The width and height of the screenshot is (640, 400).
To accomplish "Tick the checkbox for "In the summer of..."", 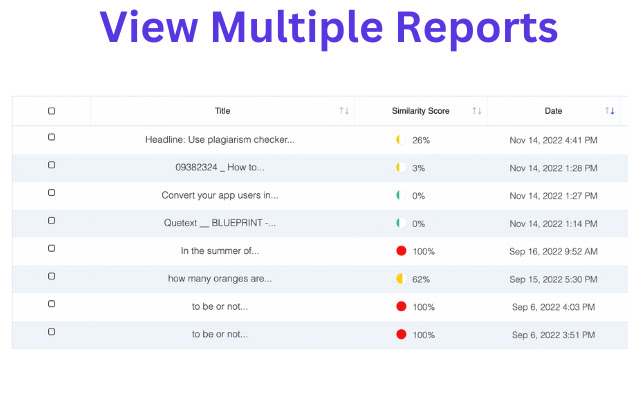I will click(x=52, y=247).
